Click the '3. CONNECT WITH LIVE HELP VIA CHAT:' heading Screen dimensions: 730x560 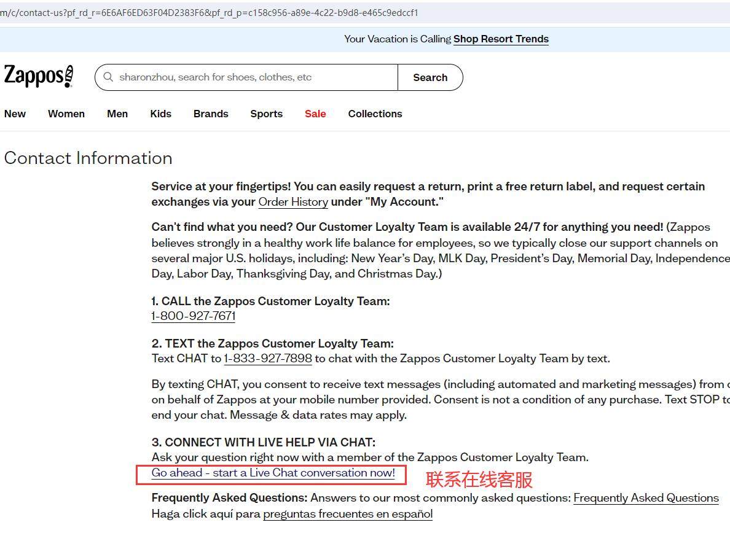pyautogui.click(x=264, y=442)
